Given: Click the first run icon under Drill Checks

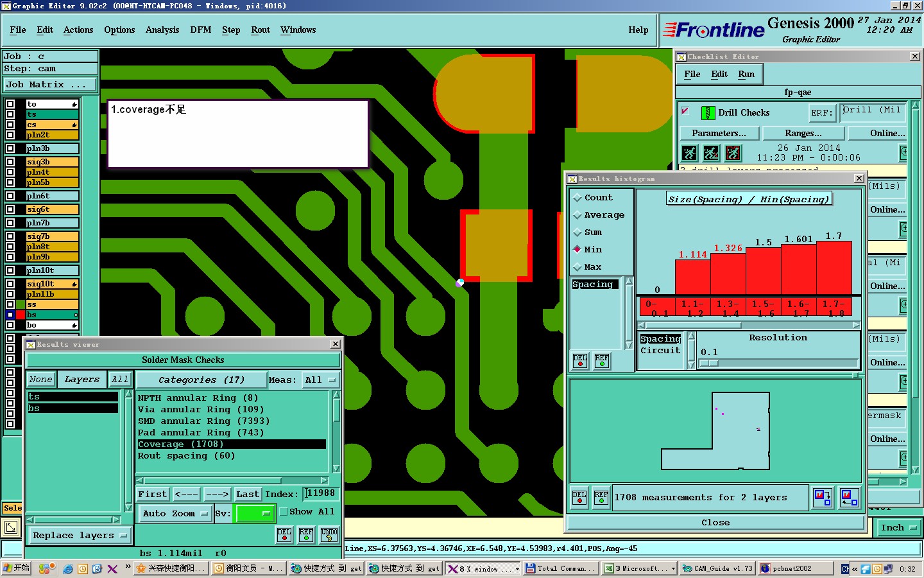Looking at the screenshot, I should click(x=689, y=153).
